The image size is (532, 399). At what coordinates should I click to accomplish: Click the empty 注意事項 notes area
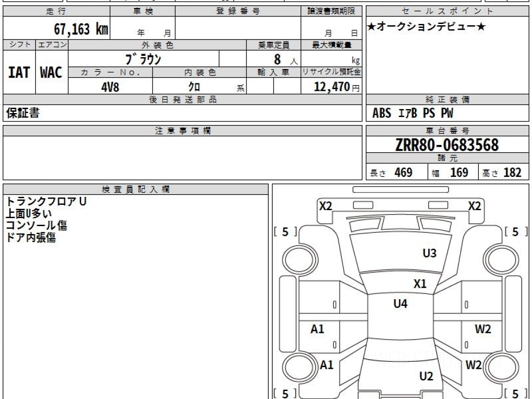coord(183,158)
